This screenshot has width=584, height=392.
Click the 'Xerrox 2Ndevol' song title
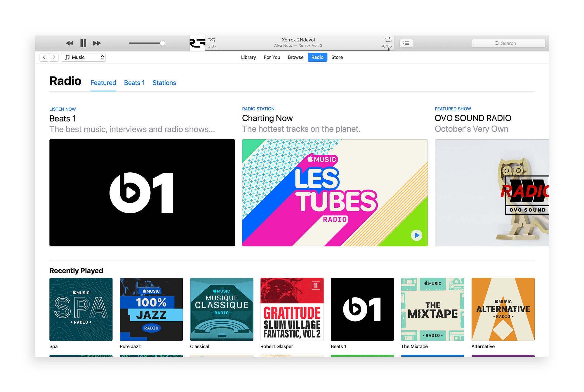pyautogui.click(x=298, y=40)
